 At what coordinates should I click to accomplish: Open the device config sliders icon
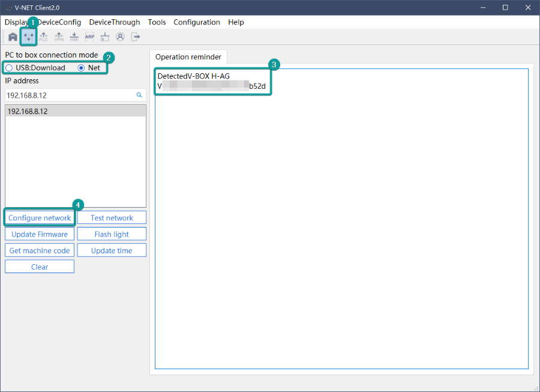[x=28, y=37]
